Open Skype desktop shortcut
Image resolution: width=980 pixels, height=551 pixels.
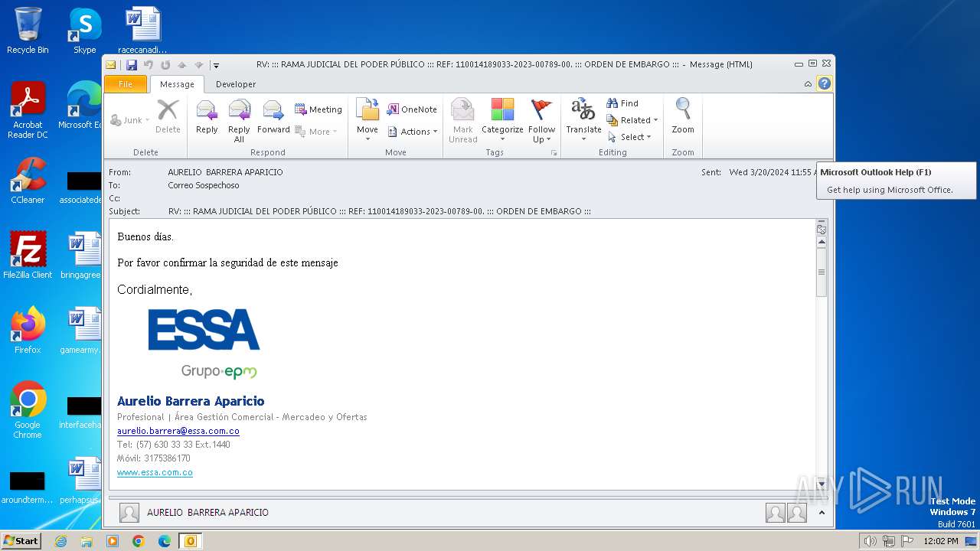click(84, 31)
